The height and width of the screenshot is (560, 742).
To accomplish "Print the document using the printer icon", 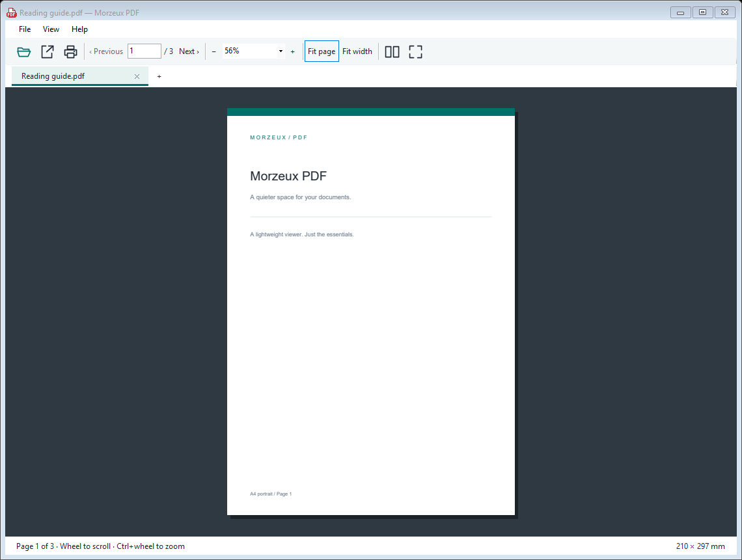I will click(70, 51).
